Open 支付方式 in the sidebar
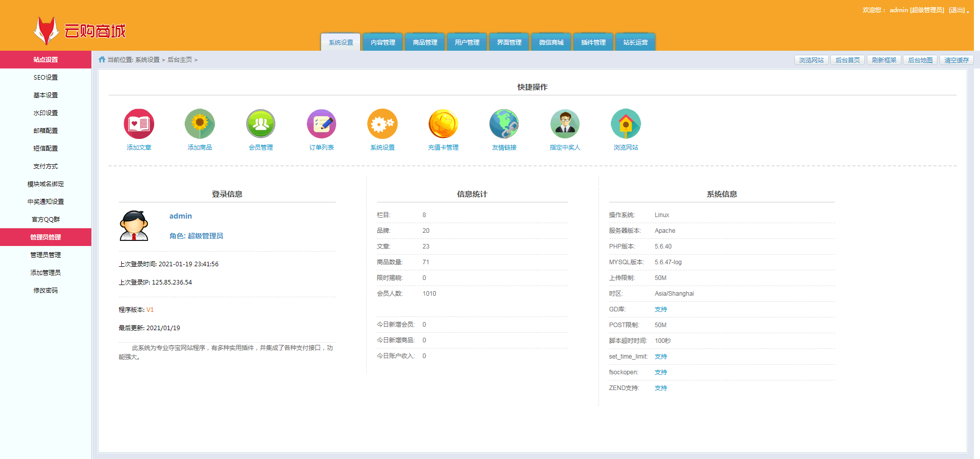The width and height of the screenshot is (980, 459). pos(46,166)
